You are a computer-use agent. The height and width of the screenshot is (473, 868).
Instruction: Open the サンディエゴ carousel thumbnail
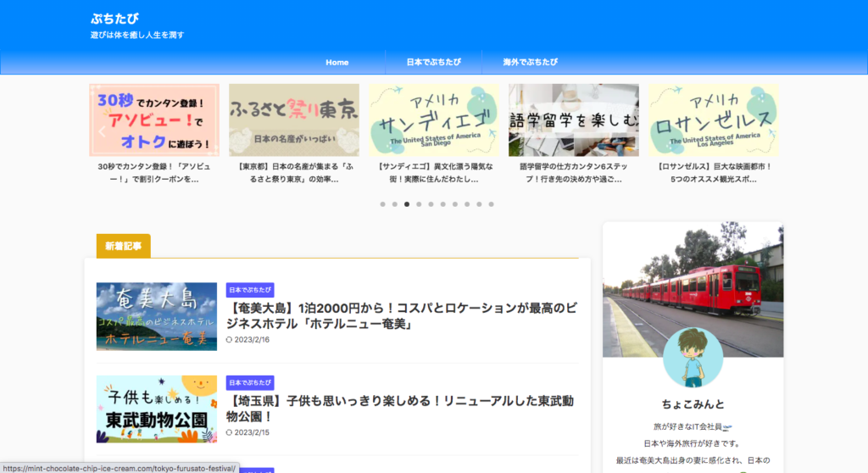(x=434, y=120)
